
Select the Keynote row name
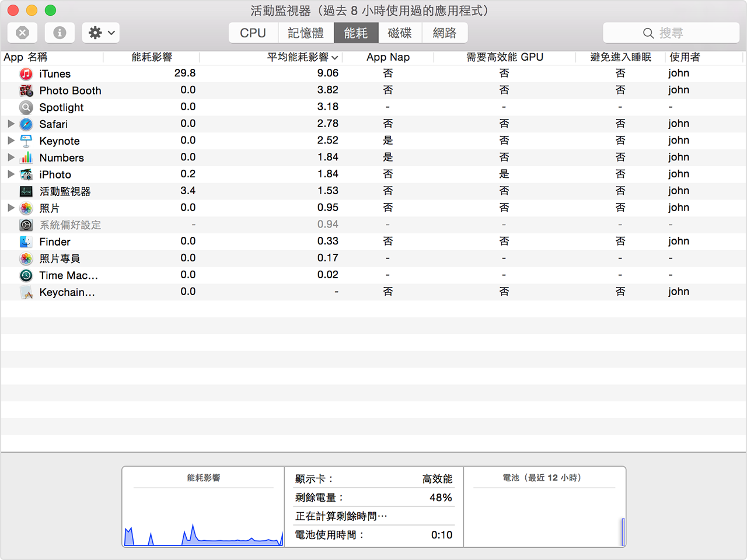pyautogui.click(x=60, y=141)
